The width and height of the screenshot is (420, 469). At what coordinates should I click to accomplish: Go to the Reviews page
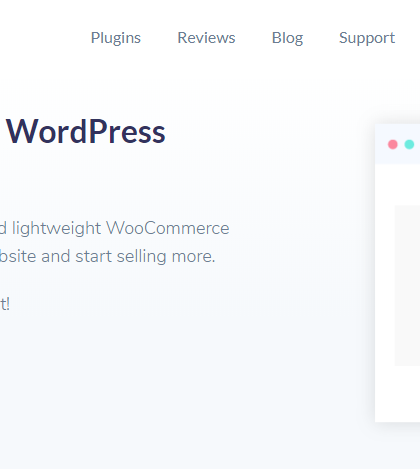pyautogui.click(x=206, y=38)
